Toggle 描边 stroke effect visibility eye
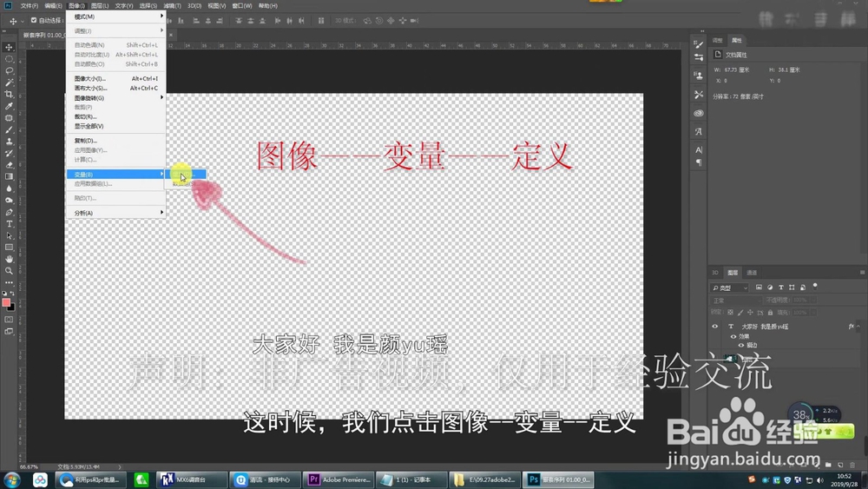This screenshot has height=489, width=868. 741,345
